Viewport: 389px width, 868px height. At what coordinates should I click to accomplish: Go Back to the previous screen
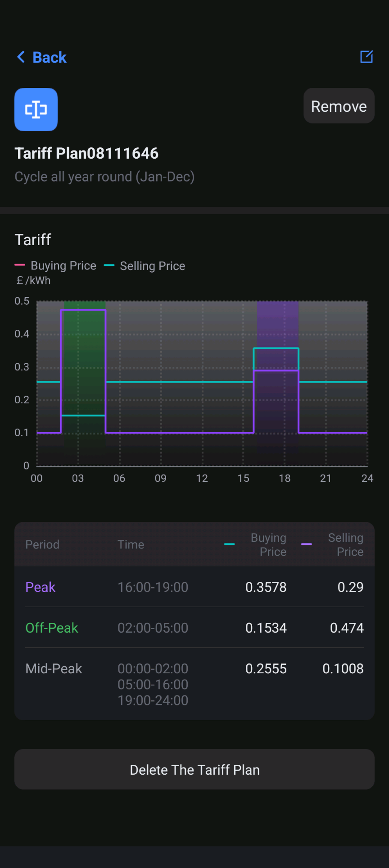point(41,57)
